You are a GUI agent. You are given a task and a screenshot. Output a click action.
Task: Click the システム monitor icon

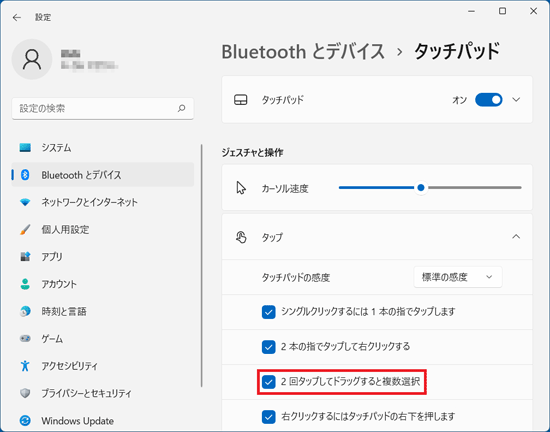coord(25,148)
